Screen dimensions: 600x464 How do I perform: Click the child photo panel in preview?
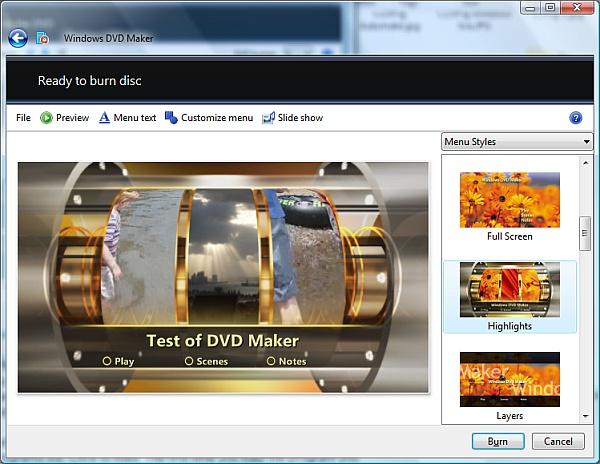(140, 256)
